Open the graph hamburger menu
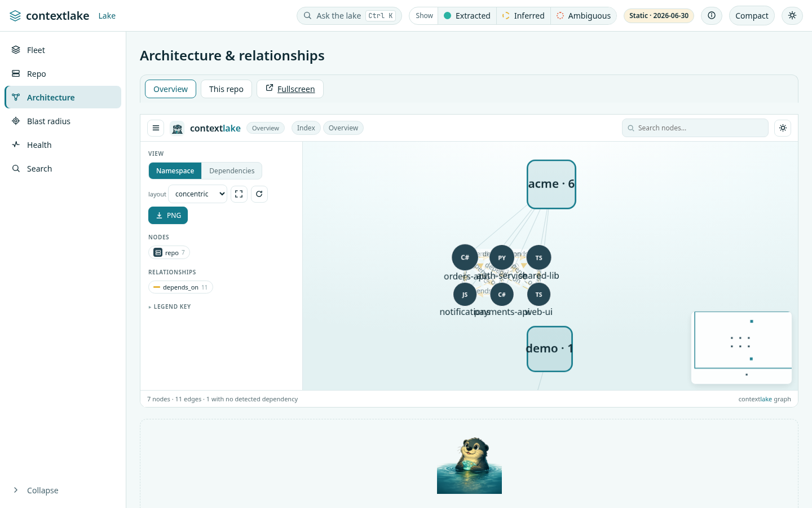The width and height of the screenshot is (812, 508). coord(156,128)
